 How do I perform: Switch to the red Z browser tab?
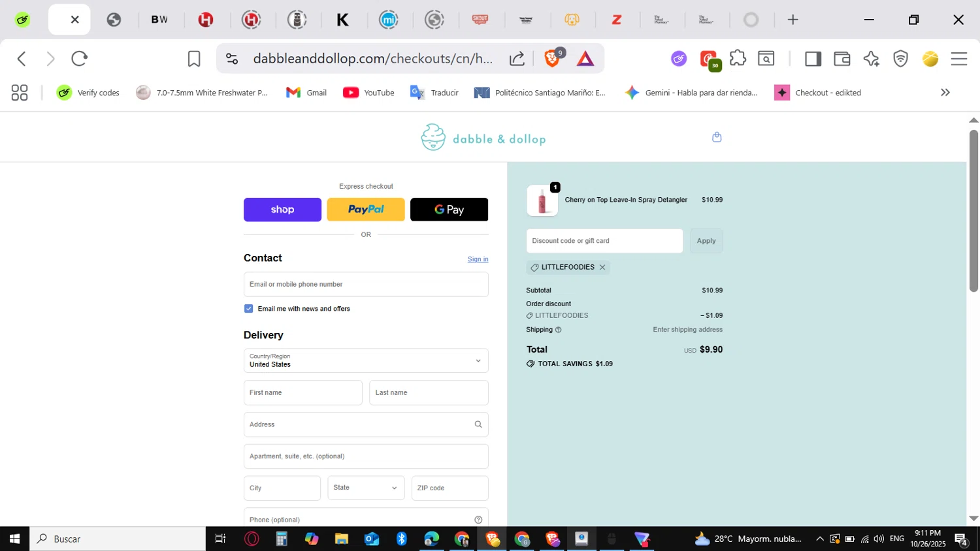click(x=617, y=20)
